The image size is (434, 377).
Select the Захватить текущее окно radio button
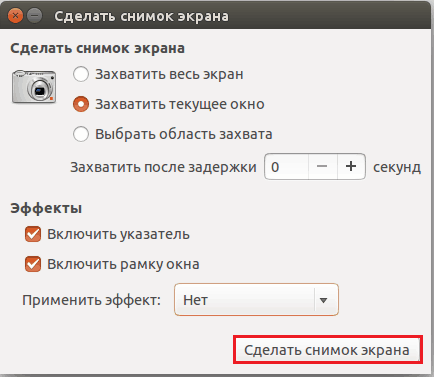tap(81, 104)
